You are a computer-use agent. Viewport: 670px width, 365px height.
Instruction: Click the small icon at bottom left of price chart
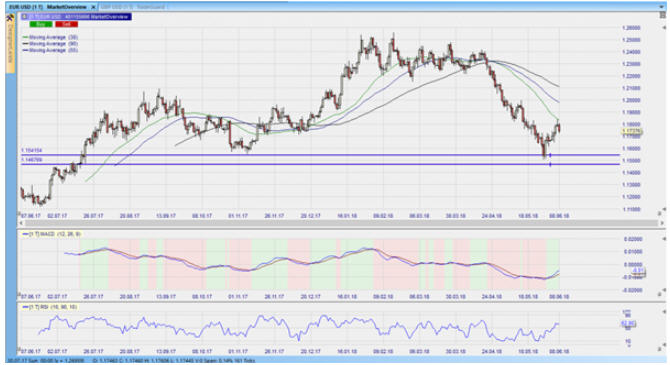pyautogui.click(x=19, y=213)
